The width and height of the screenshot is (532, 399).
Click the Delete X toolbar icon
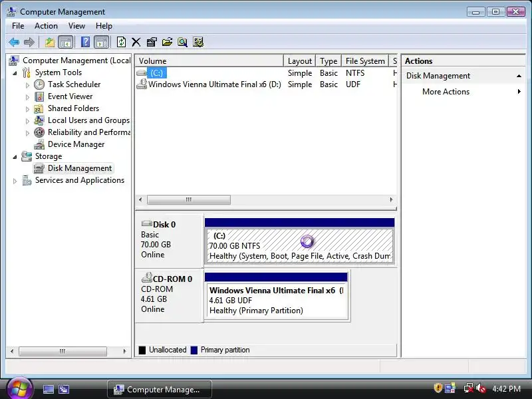(x=136, y=42)
